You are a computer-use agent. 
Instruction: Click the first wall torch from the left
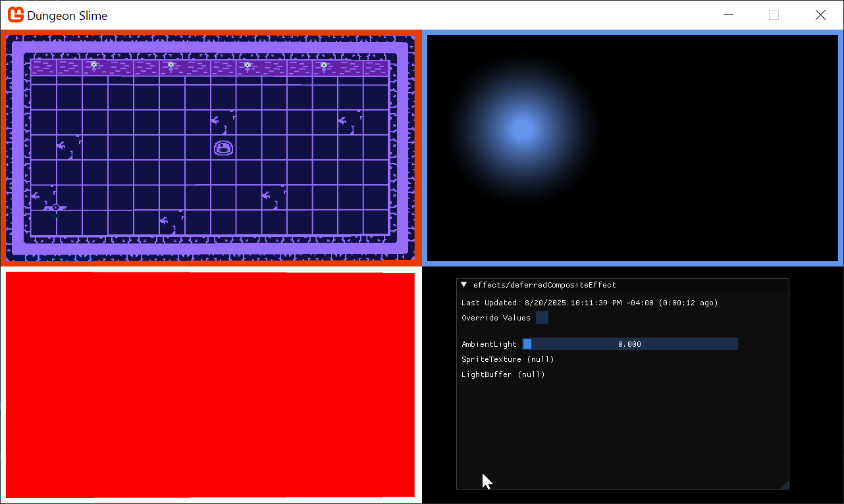pyautogui.click(x=94, y=65)
